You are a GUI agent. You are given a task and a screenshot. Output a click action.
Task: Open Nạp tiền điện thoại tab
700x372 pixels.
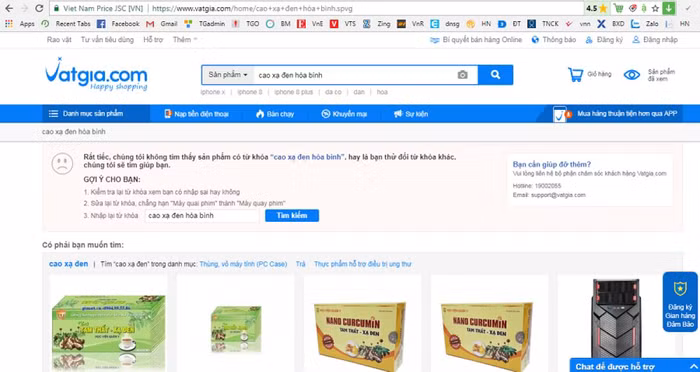[196, 114]
